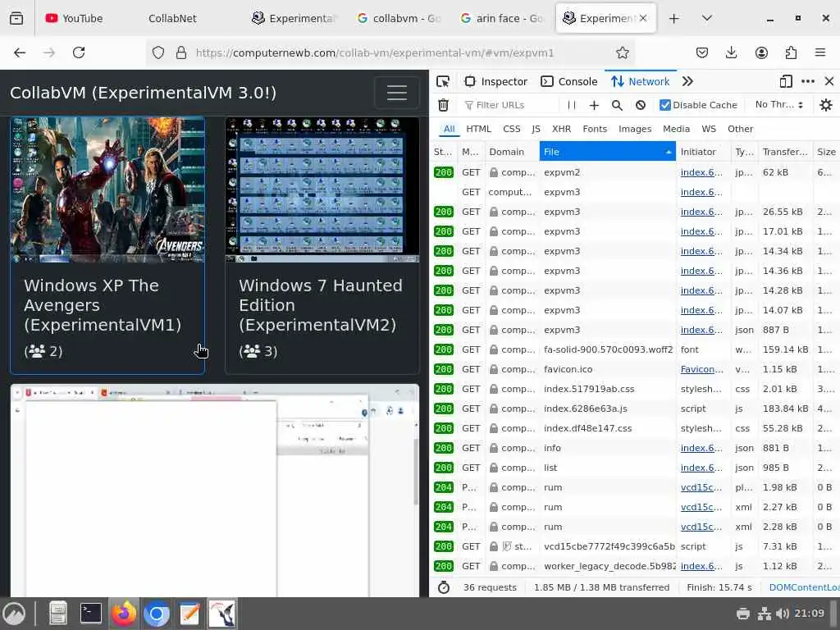Select the Network tab
This screenshot has width=840, height=630.
641,81
